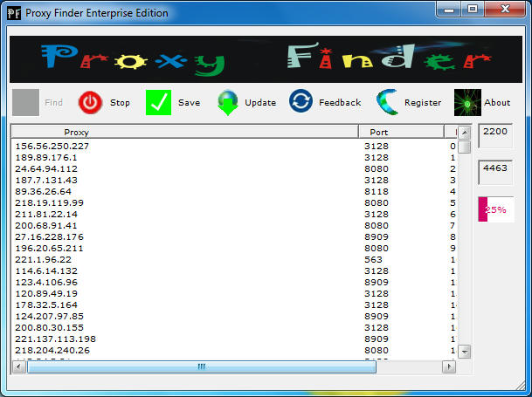Click port 563 of 221.1.96.22
This screenshot has width=532, height=397.
point(373,260)
